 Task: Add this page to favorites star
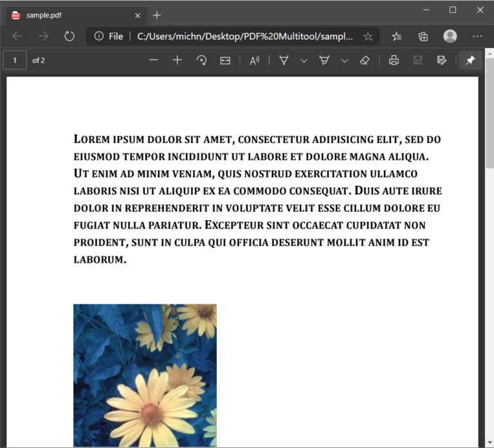[368, 36]
